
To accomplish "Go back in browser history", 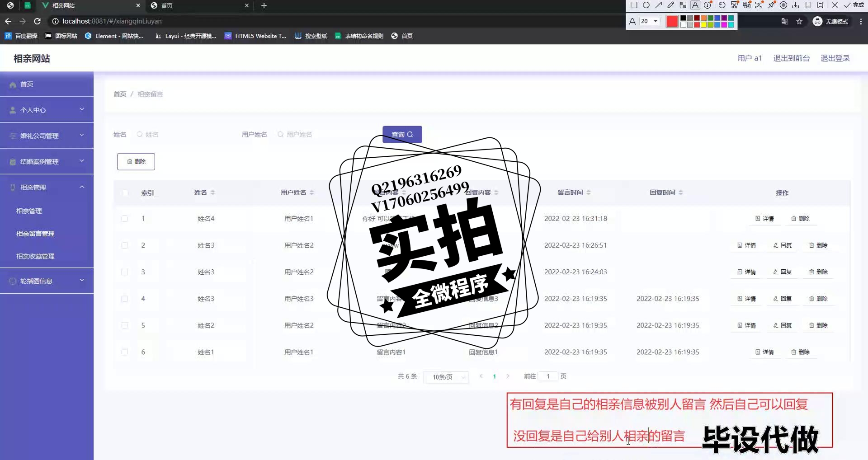I will click(8, 21).
